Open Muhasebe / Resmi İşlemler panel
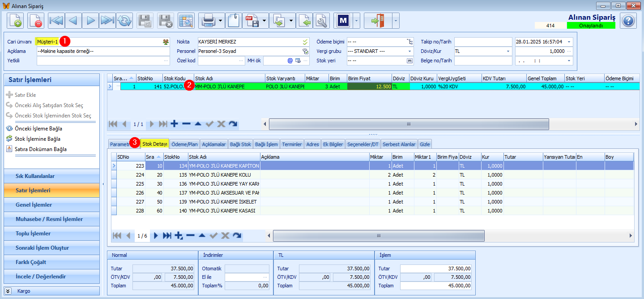This screenshot has width=644, height=299. click(51, 219)
